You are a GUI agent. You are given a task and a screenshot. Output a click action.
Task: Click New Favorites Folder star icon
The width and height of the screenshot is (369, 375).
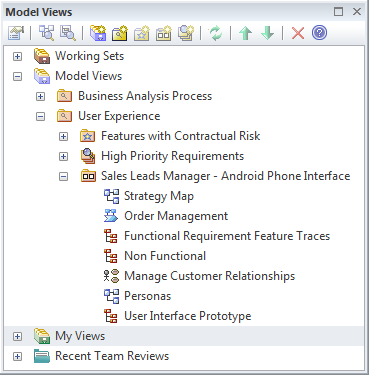point(142,33)
